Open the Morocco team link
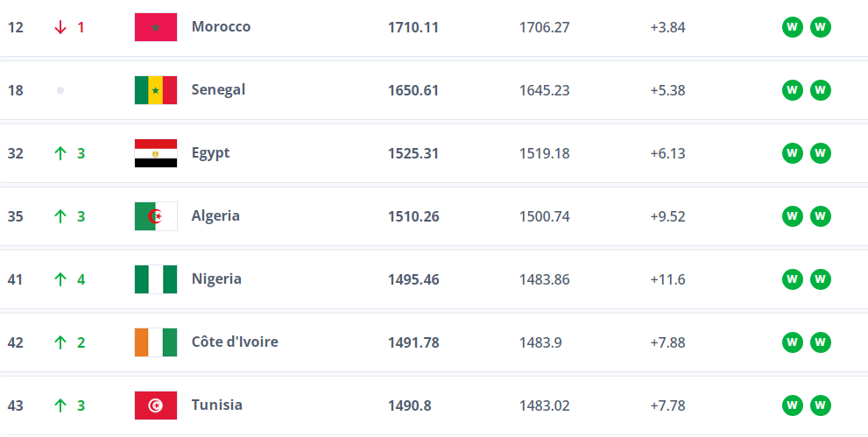 coord(221,27)
